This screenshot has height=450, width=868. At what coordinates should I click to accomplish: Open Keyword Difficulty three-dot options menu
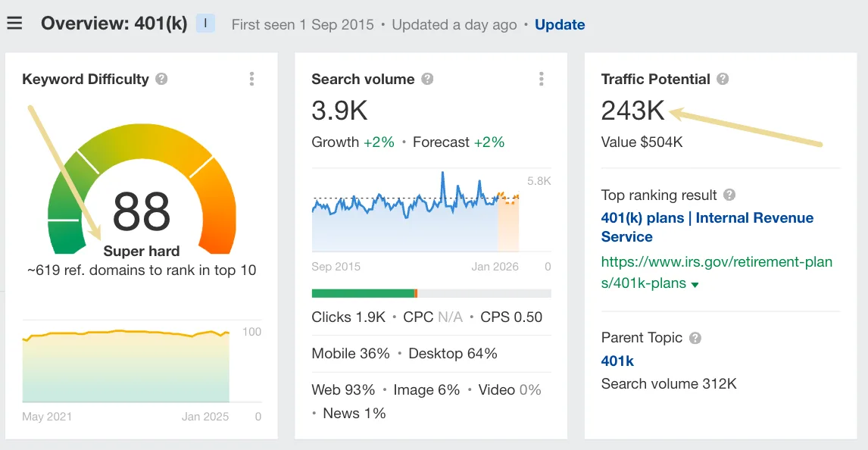(x=252, y=79)
